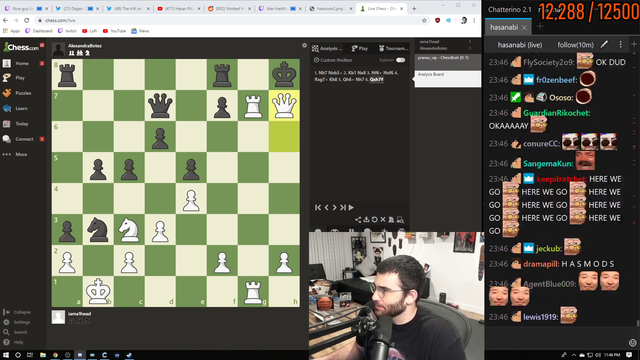Open the YouTube bookmark

114,31
